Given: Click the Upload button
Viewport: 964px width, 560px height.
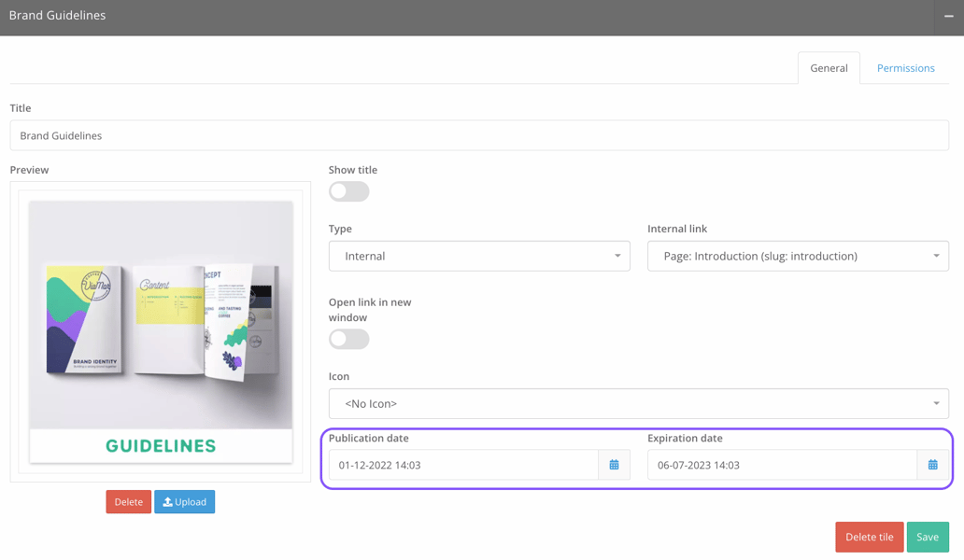Looking at the screenshot, I should [184, 501].
